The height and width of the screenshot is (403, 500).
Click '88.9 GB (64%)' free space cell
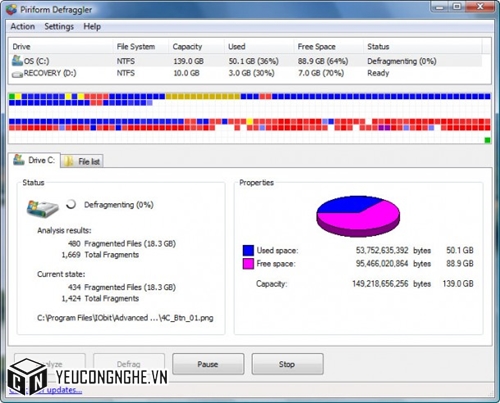323,61
